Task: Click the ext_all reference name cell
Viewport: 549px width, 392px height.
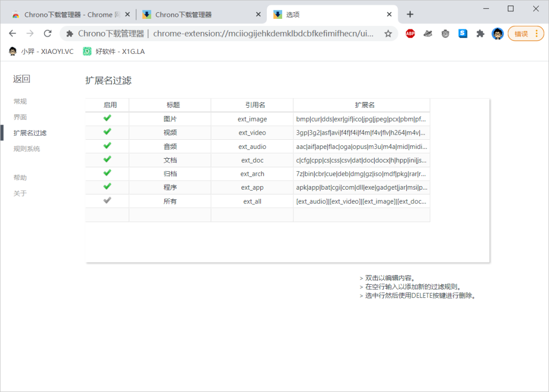Action: [252, 201]
